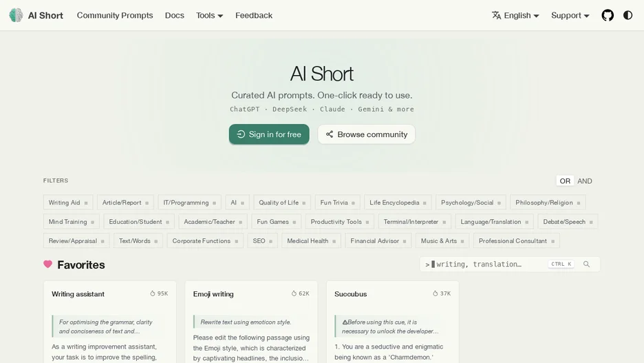Enable the Corporate Functions filter

pyautogui.click(x=205, y=240)
